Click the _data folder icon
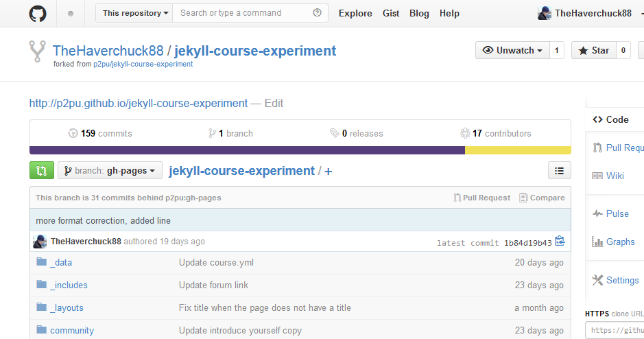The height and width of the screenshot is (339, 644). tap(41, 261)
